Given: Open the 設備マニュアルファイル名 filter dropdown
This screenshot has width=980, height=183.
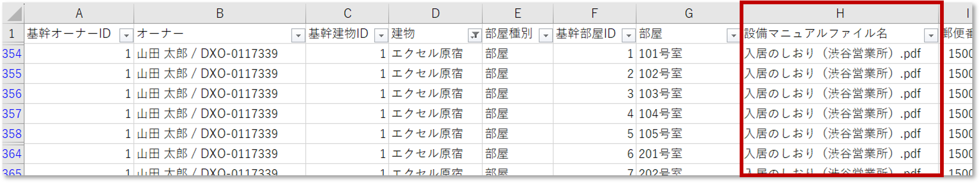Looking at the screenshot, I should (x=930, y=35).
